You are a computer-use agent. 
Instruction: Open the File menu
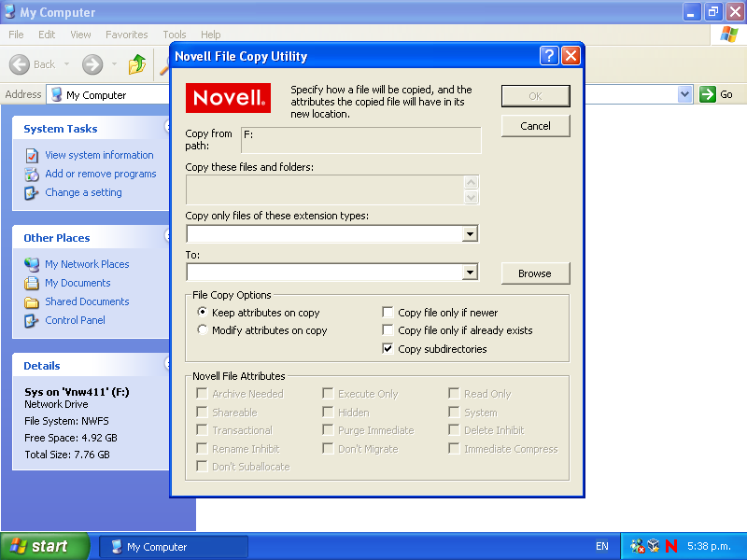tap(16, 35)
